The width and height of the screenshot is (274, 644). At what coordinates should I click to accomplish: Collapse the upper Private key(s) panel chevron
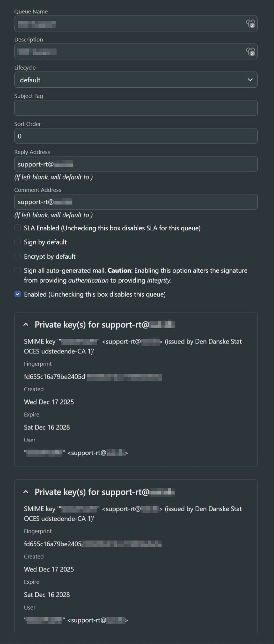click(26, 325)
